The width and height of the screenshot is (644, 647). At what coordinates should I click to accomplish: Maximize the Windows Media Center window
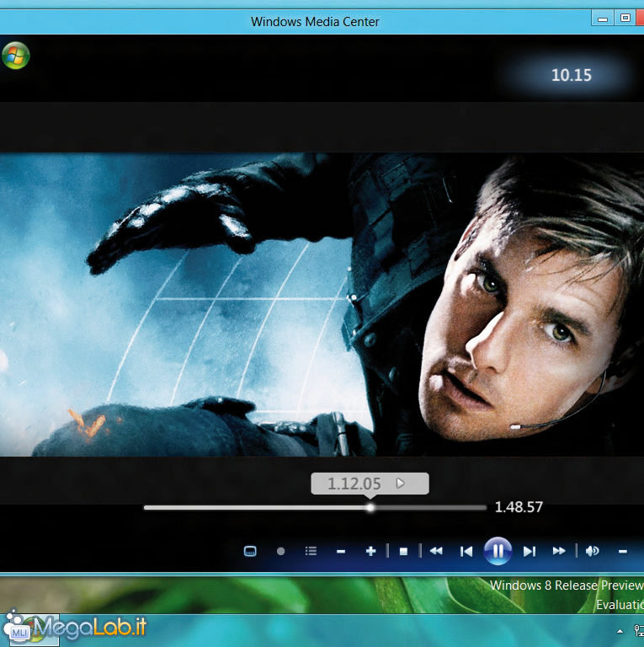[x=625, y=19]
